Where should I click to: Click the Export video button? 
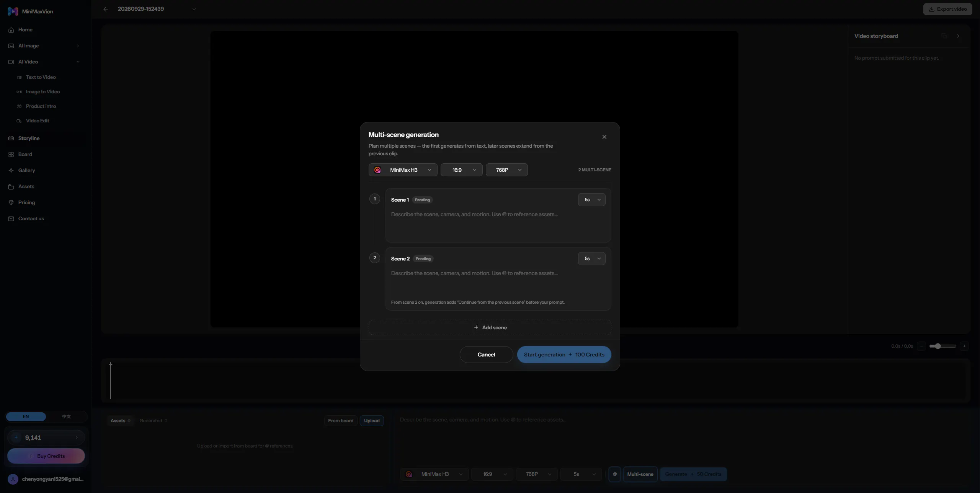947,9
